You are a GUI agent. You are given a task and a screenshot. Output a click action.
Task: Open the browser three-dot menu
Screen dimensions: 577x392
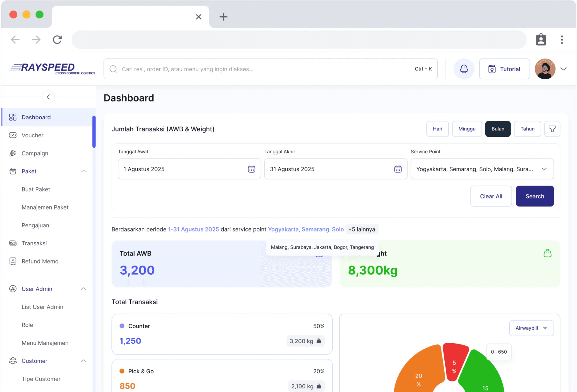(562, 39)
